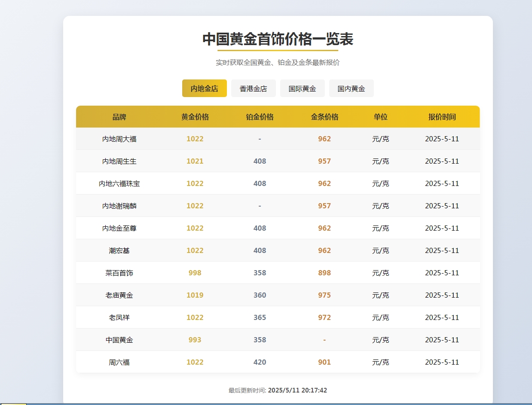Click the last update time 2025/5/11 20:17:42
The image size is (532, 405).
(x=297, y=390)
